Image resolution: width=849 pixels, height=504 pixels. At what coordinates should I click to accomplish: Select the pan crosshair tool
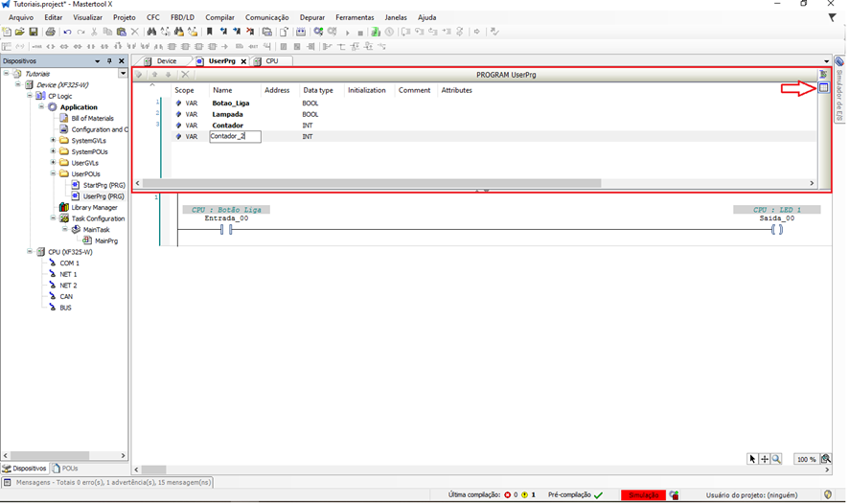pos(765,459)
